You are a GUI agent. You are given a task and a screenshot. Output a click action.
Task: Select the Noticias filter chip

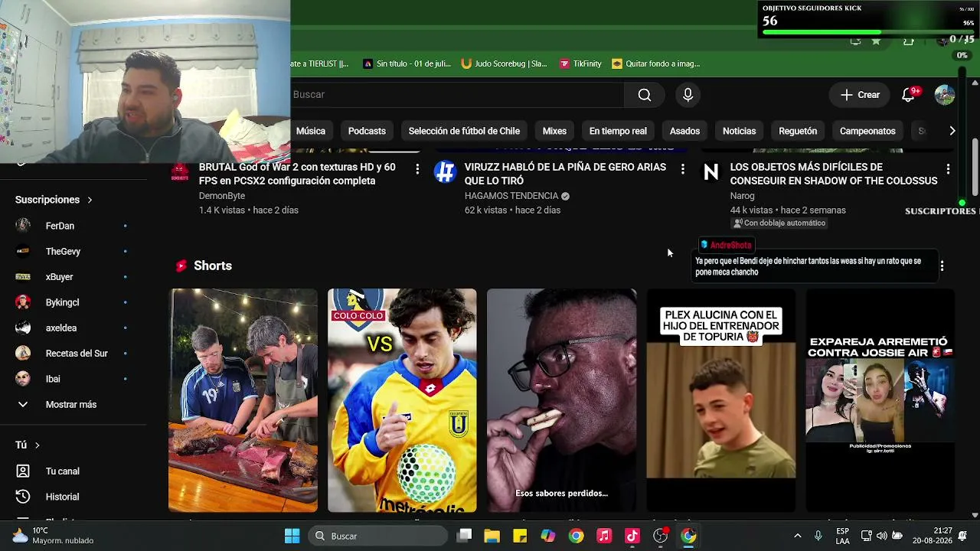point(739,131)
